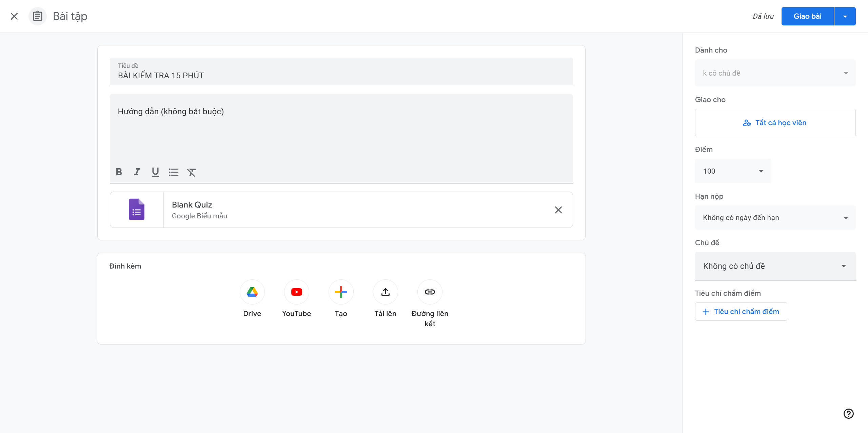The height and width of the screenshot is (433, 868).
Task: Open the Tạo create menu
Action: (341, 292)
